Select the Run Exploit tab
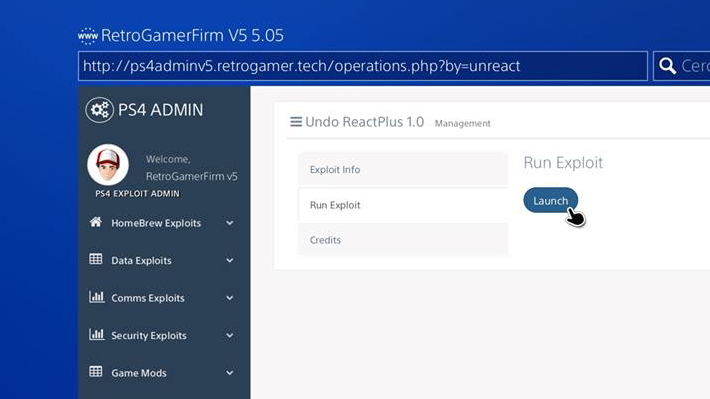Image resolution: width=710 pixels, height=399 pixels. pos(403,205)
